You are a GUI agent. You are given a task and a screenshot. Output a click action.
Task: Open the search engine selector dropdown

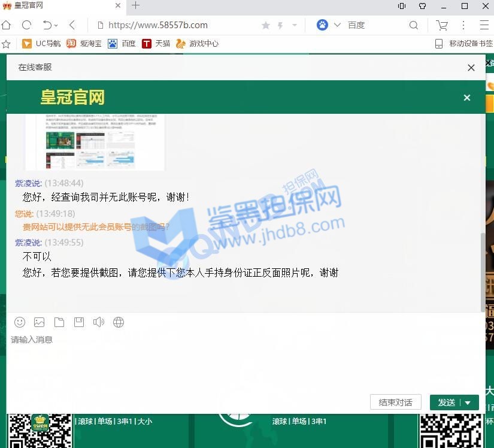tap(337, 25)
